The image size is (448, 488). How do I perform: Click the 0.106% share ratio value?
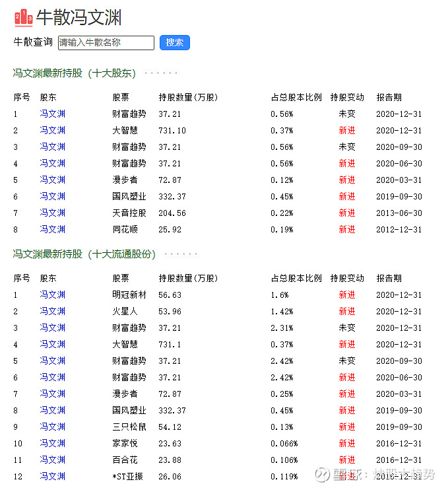click(x=284, y=460)
